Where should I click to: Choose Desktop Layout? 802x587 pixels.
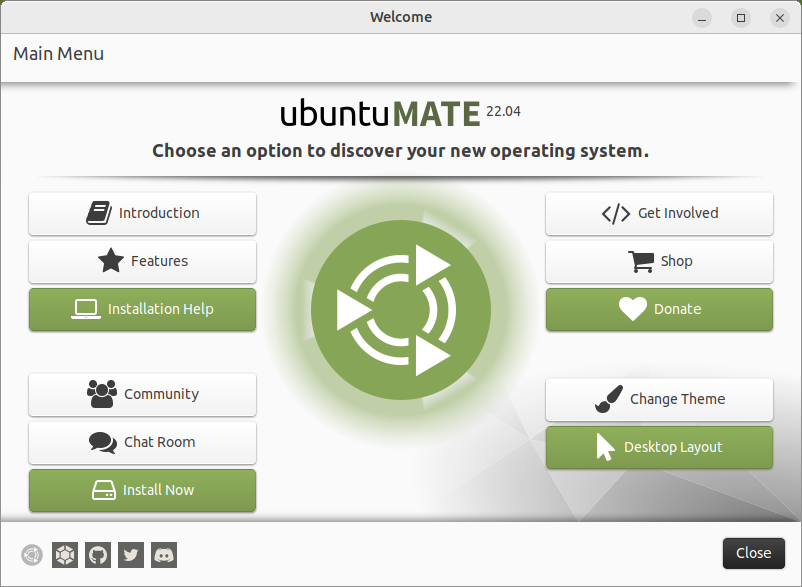(659, 447)
